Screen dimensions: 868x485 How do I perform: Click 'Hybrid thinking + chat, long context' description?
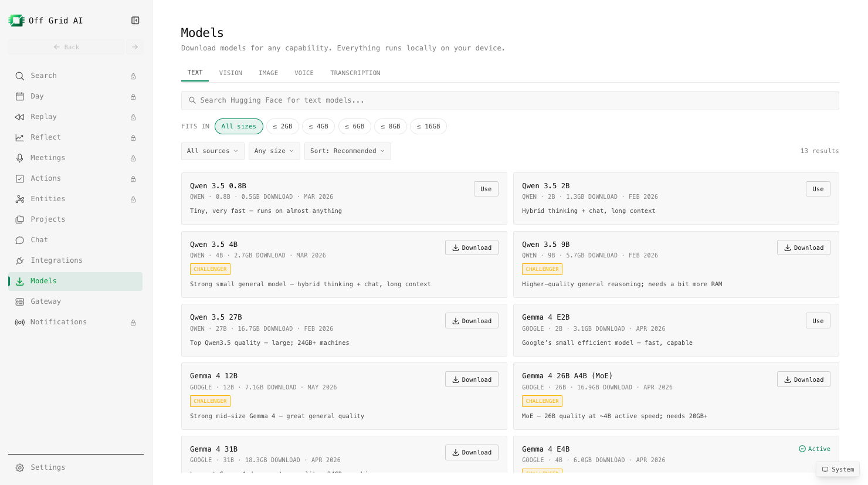pos(588,211)
